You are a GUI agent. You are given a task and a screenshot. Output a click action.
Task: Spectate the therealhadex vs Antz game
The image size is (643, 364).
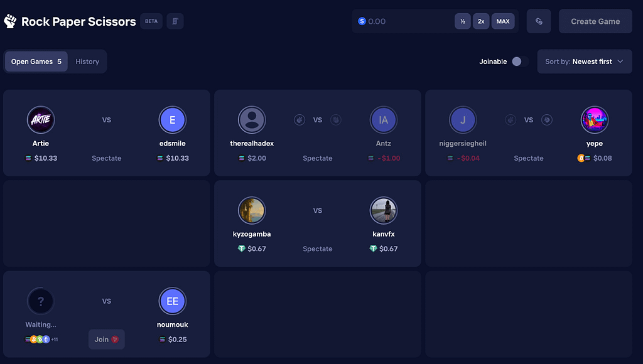tap(317, 158)
